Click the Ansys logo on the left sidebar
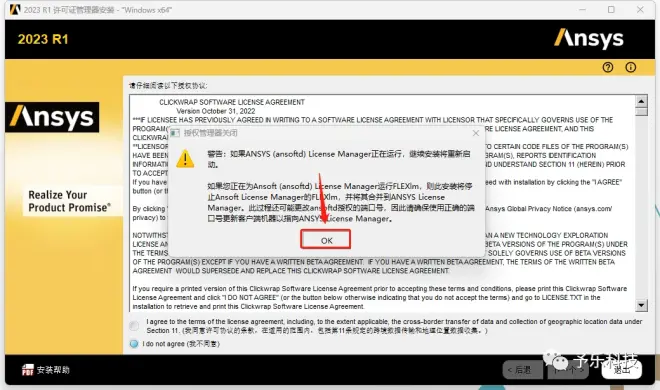 tap(52, 117)
